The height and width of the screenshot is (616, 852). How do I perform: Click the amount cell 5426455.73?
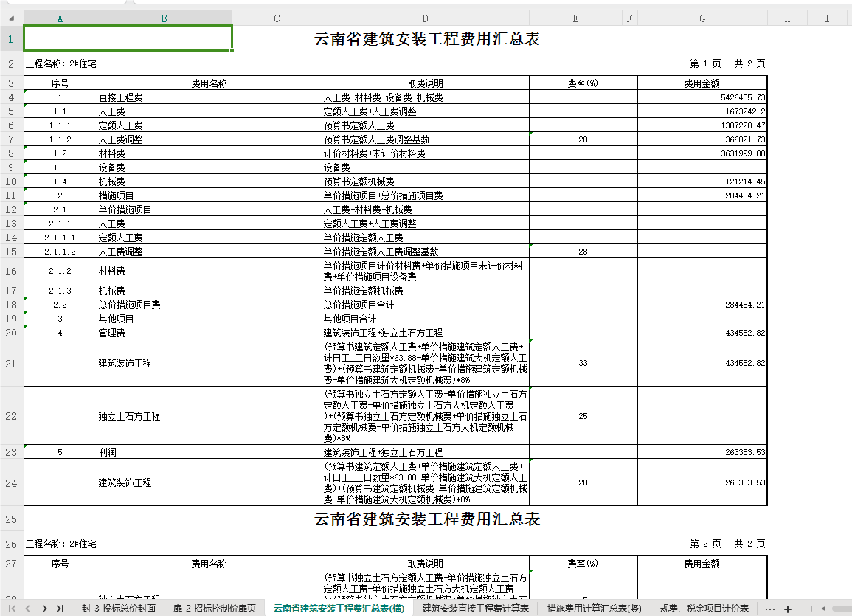(x=702, y=98)
